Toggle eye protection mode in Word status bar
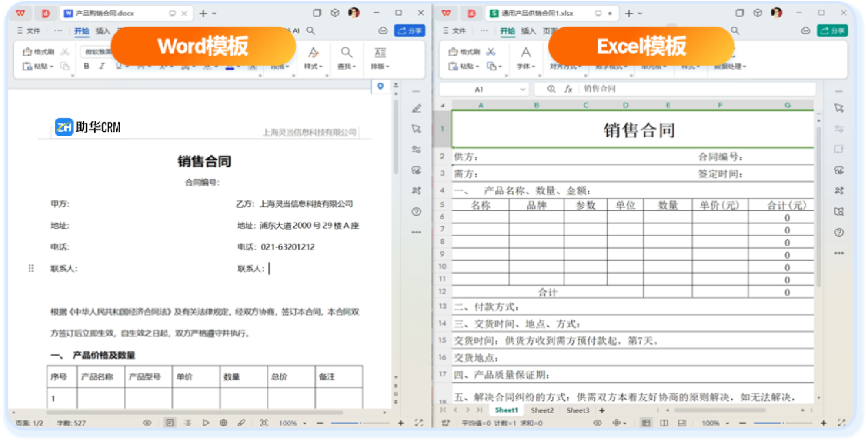Screen dimensions: 868x442 (x=147, y=423)
